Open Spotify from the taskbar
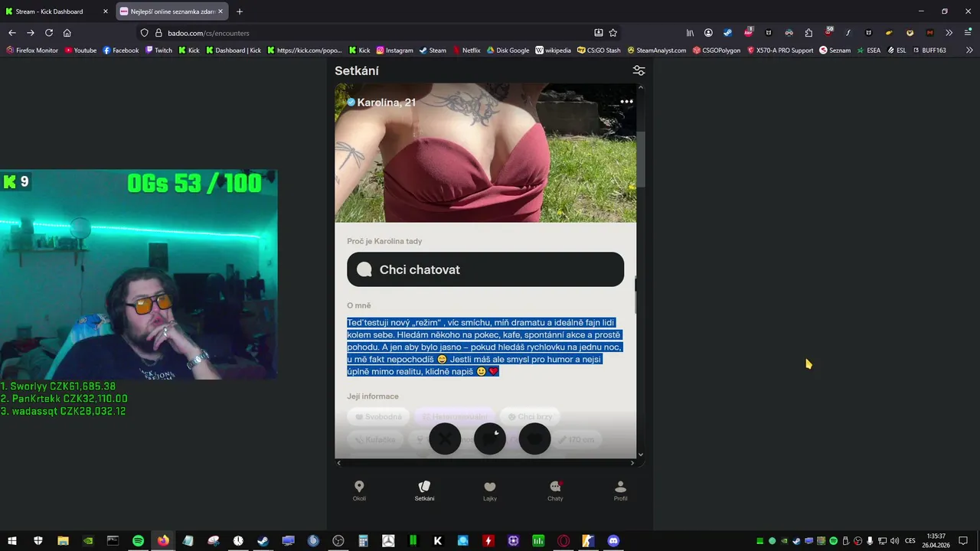 point(138,541)
